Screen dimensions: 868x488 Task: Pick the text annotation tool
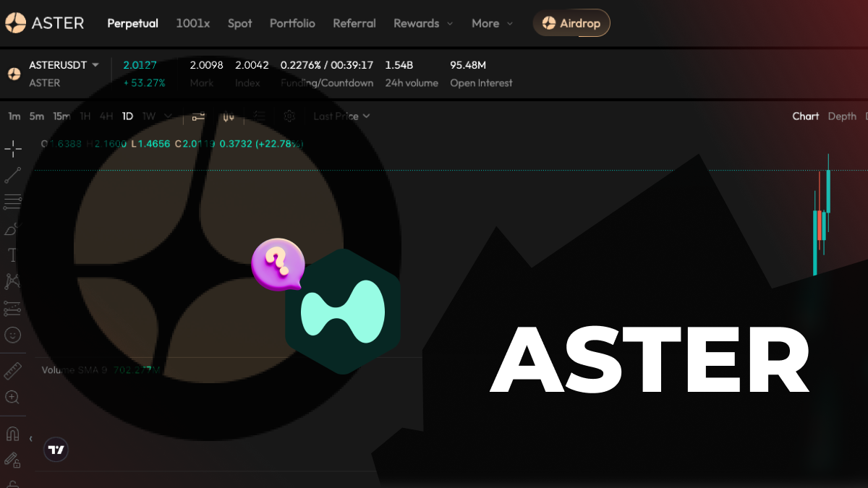(13, 254)
